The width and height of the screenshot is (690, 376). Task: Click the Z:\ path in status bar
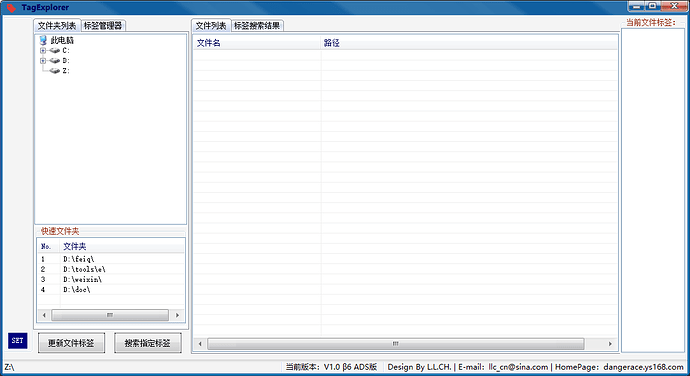coord(9,367)
